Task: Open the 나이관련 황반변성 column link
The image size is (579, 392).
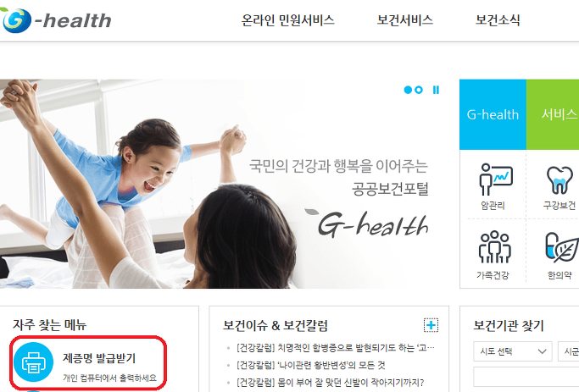Action: click(x=310, y=366)
